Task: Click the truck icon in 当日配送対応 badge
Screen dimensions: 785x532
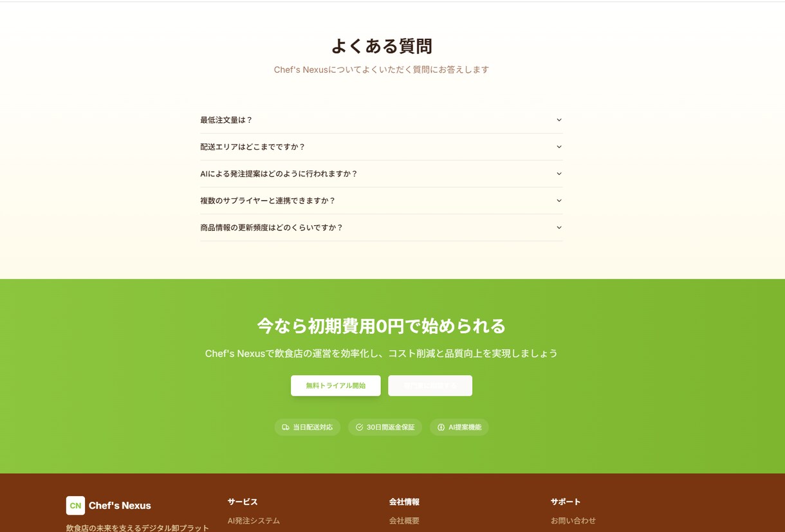Action: (286, 427)
